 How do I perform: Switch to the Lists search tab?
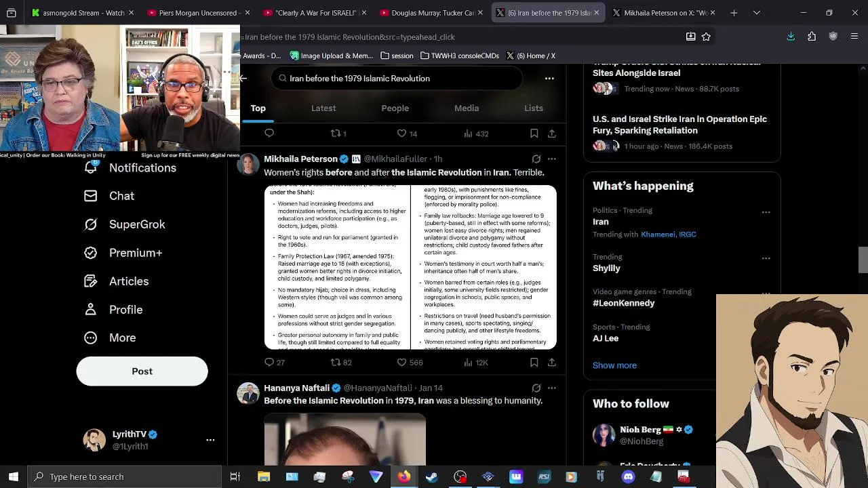[534, 108]
